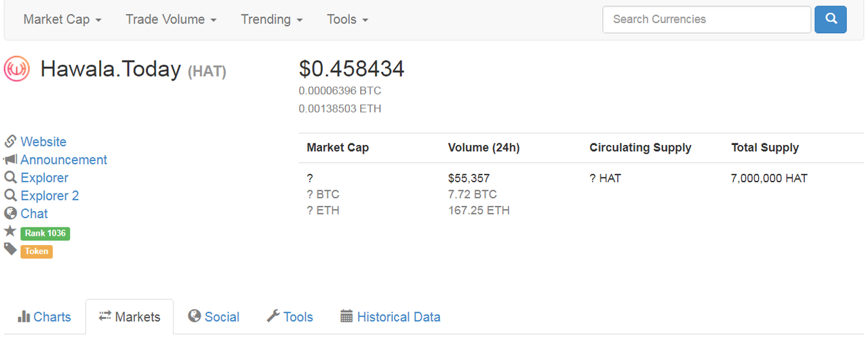Click the (HAT) ticker symbol text
868x342 pixels.
[207, 71]
